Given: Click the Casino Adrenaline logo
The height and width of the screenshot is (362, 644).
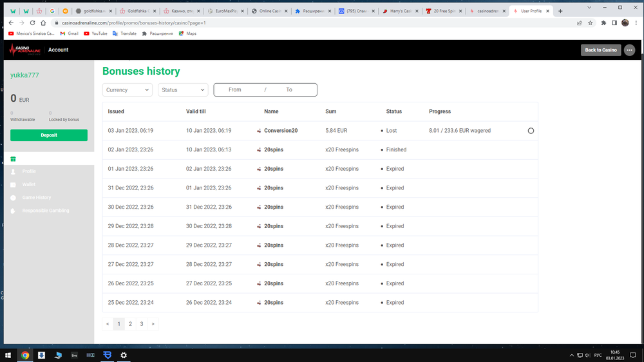Looking at the screenshot, I should pyautogui.click(x=25, y=50).
